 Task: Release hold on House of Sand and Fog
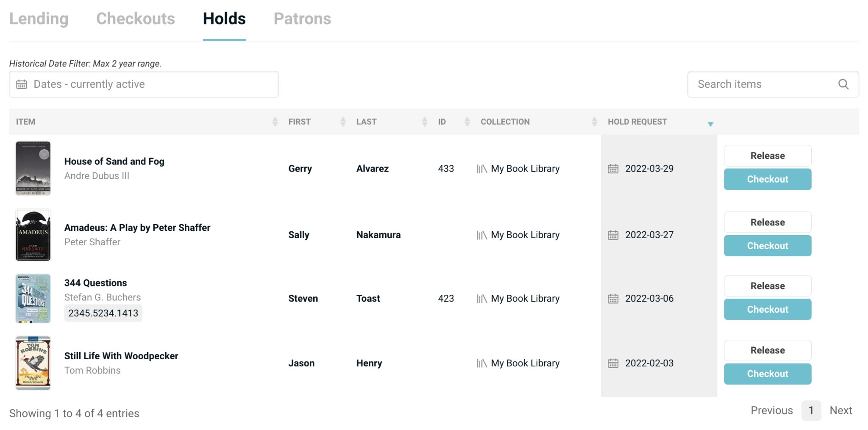(x=767, y=156)
